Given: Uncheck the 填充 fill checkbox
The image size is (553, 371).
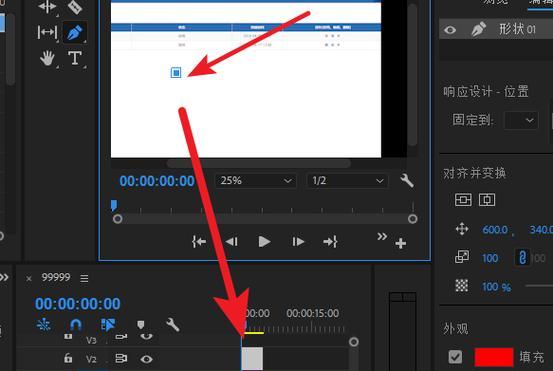Looking at the screenshot, I should pyautogui.click(x=455, y=357).
